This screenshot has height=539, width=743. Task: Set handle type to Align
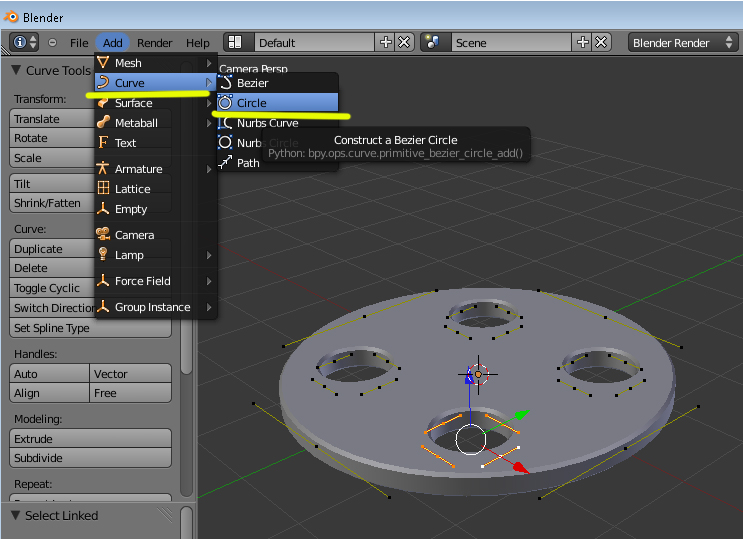click(x=49, y=393)
